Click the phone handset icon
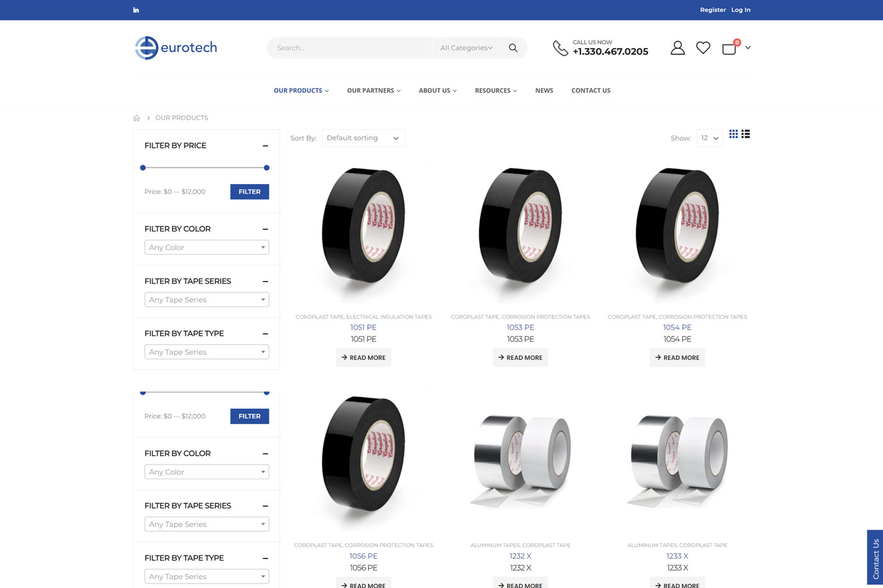Image resolution: width=883 pixels, height=588 pixels. (x=560, y=48)
